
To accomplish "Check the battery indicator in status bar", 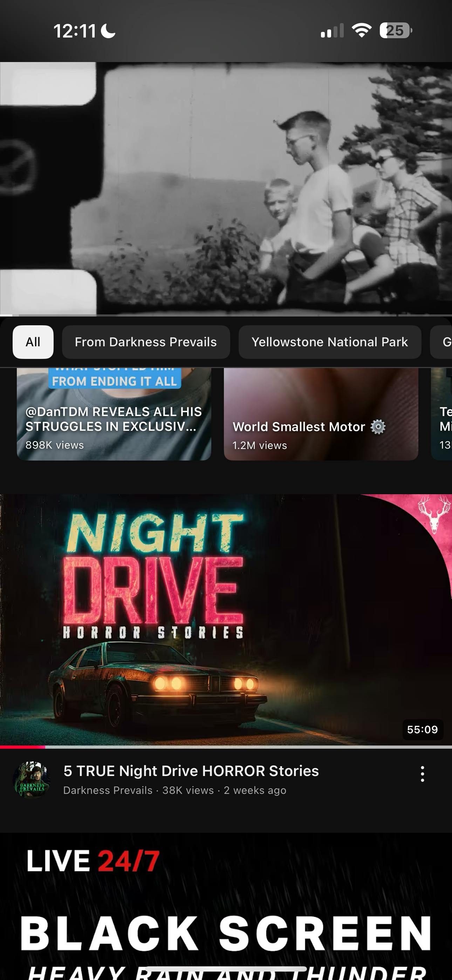I will pos(396,30).
